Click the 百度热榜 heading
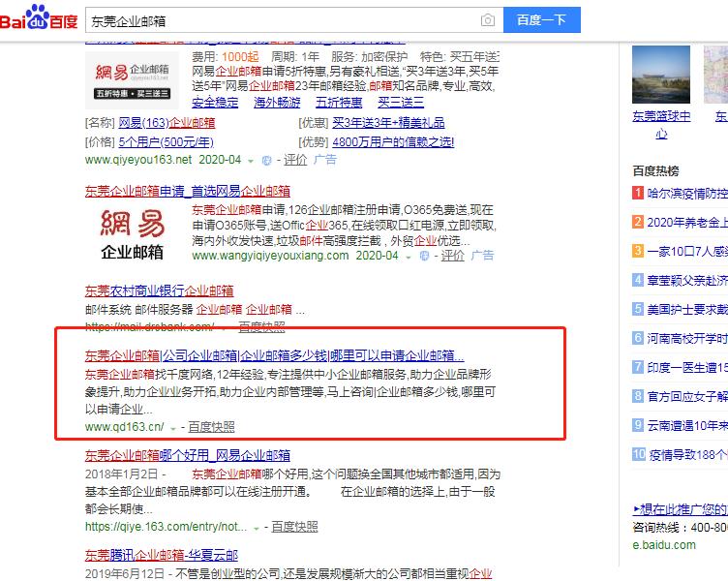This screenshot has height=581, width=728. 655,171
